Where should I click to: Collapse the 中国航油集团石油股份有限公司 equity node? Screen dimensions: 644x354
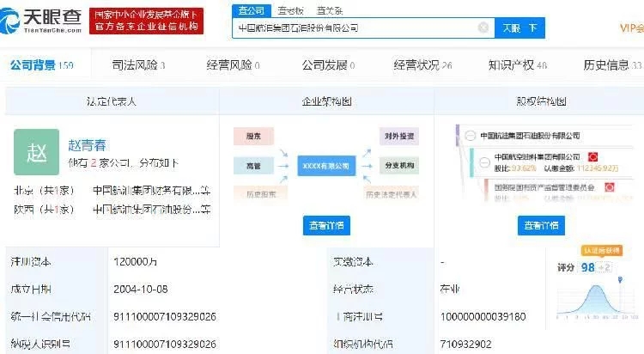(x=471, y=136)
